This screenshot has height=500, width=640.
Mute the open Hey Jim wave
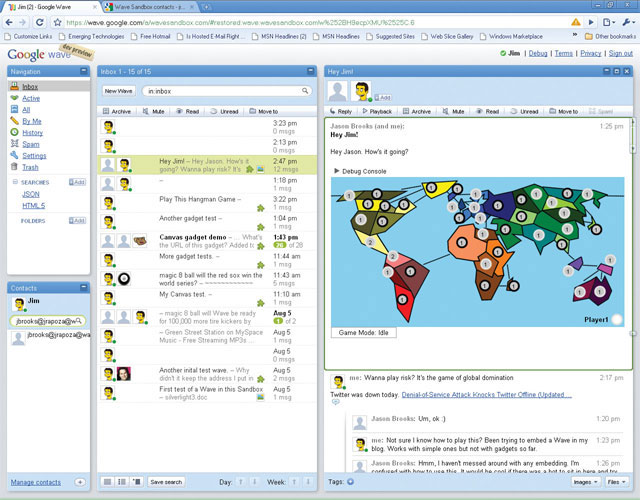453,111
